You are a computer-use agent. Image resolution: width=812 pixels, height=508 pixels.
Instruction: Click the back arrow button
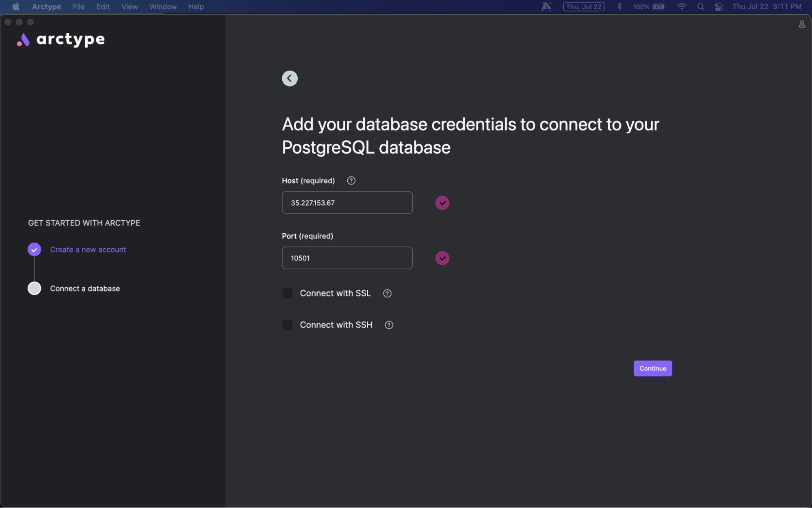tap(290, 78)
